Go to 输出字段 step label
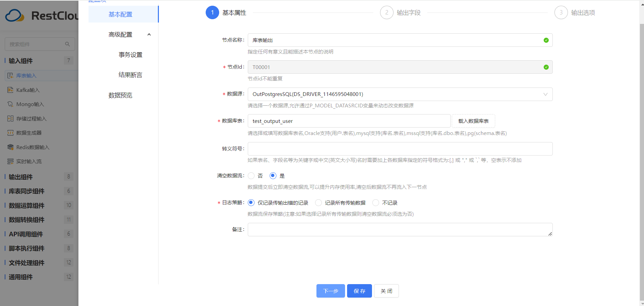Screen dimensions: 644x306 click(x=409, y=13)
